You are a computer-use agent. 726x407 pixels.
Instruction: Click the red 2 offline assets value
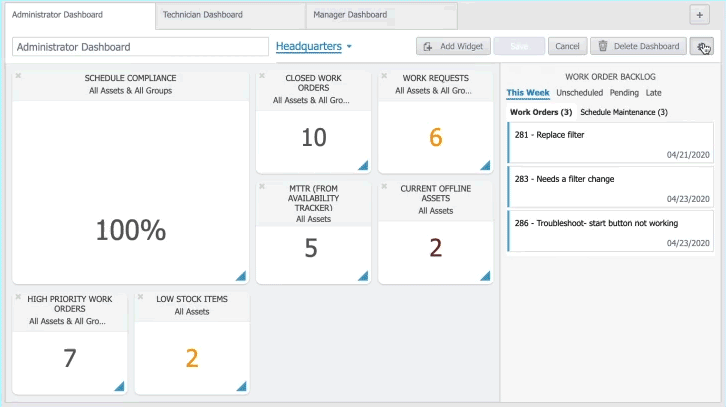(x=436, y=248)
